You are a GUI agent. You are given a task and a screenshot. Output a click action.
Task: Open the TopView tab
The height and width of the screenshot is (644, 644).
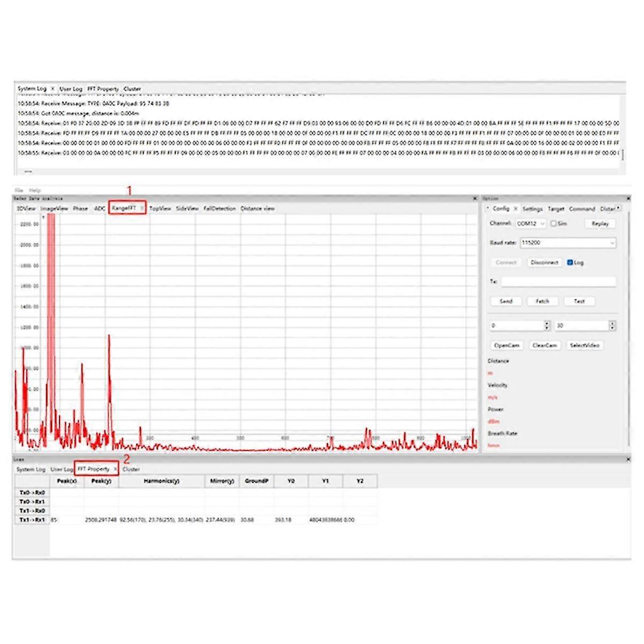pos(160,209)
